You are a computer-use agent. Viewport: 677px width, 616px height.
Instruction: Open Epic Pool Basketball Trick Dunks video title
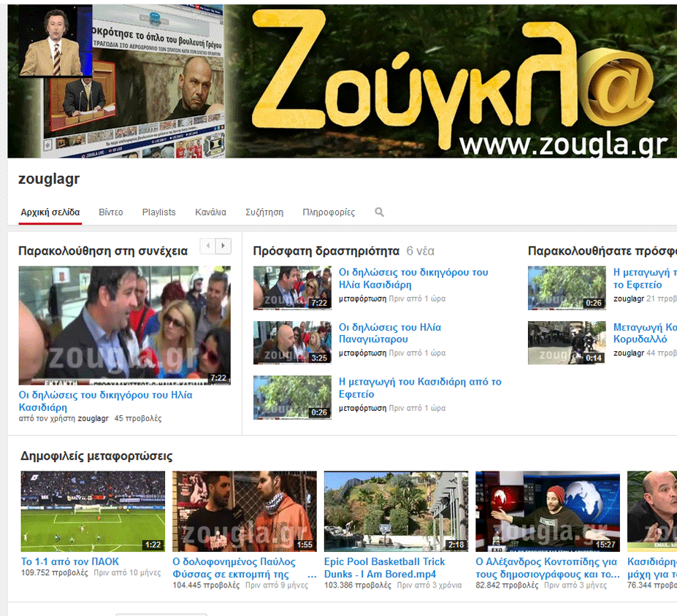[384, 568]
